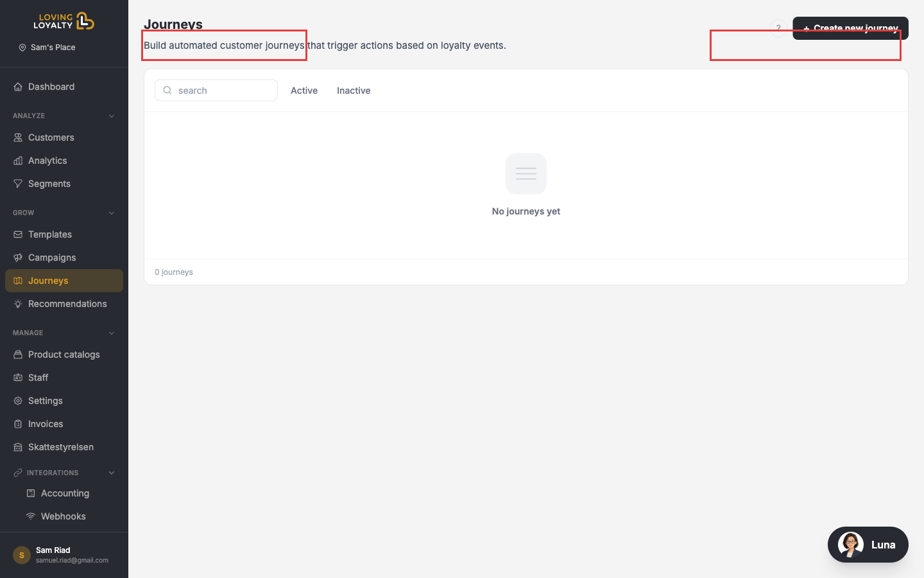
Task: Open the Luna chat button
Action: click(868, 545)
